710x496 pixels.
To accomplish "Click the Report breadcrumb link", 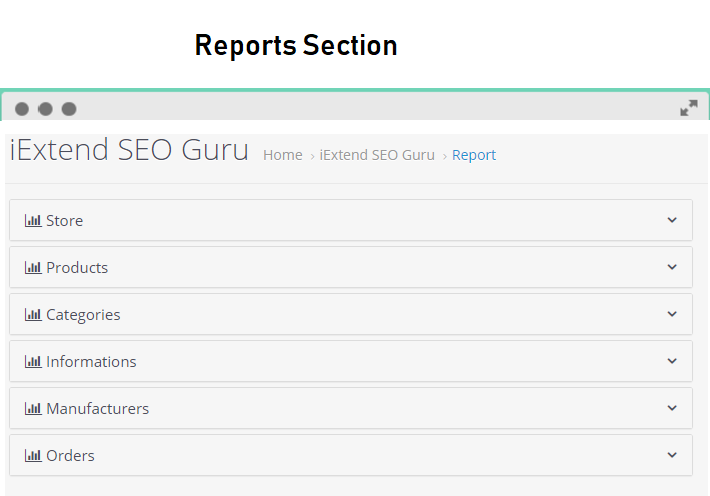I will pyautogui.click(x=474, y=155).
